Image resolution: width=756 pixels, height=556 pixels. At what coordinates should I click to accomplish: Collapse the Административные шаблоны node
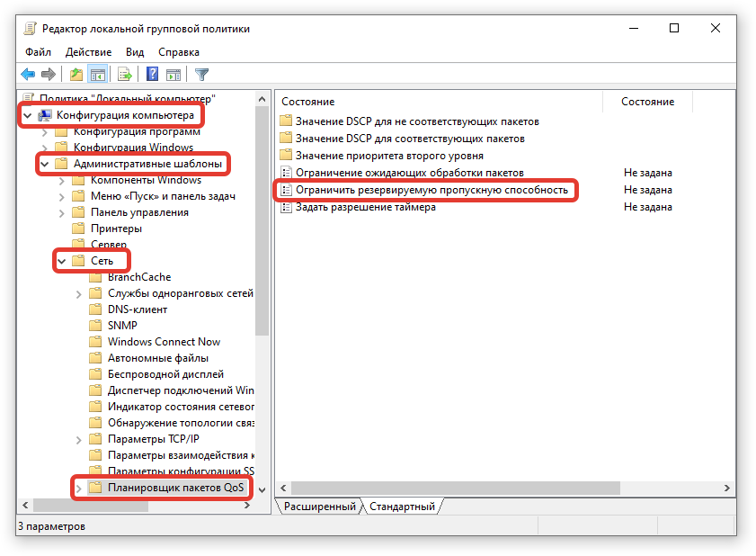coord(44,164)
